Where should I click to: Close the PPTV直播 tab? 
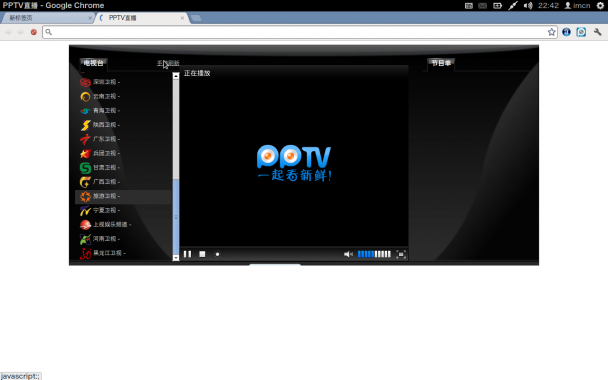click(x=182, y=18)
